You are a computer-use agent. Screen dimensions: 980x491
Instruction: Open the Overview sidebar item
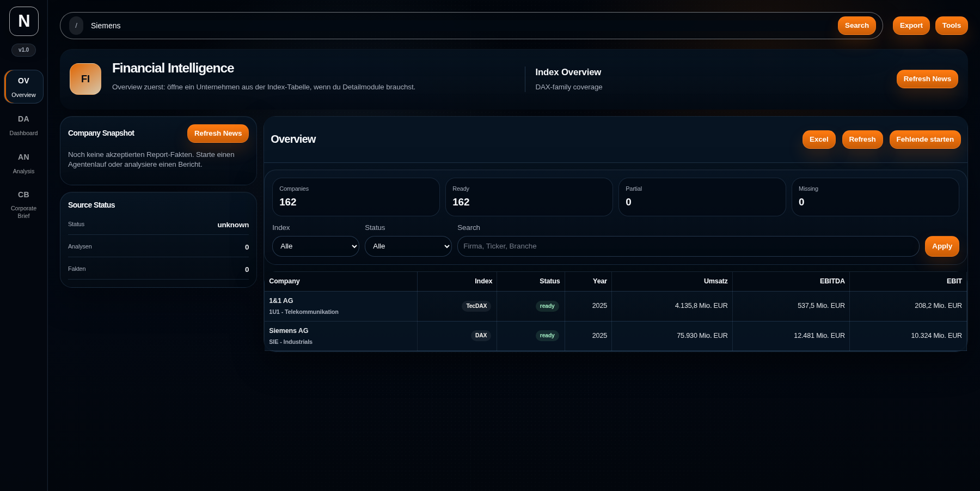pyautogui.click(x=24, y=87)
